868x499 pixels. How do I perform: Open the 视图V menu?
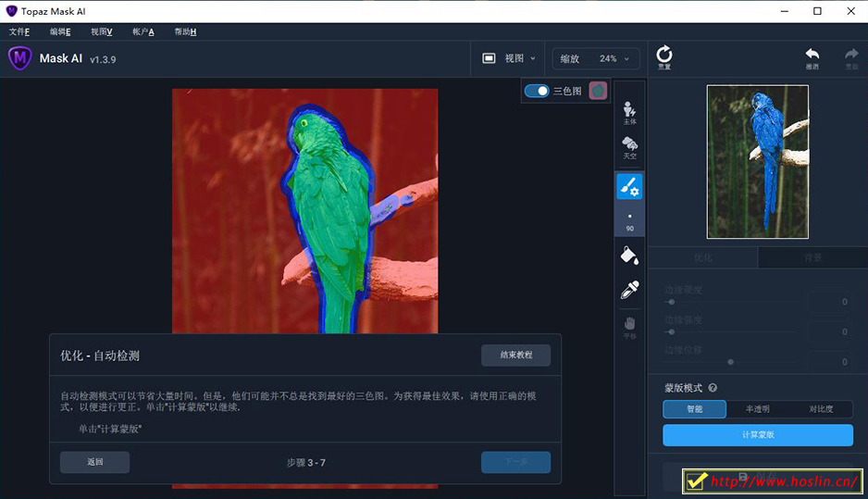[x=101, y=31]
